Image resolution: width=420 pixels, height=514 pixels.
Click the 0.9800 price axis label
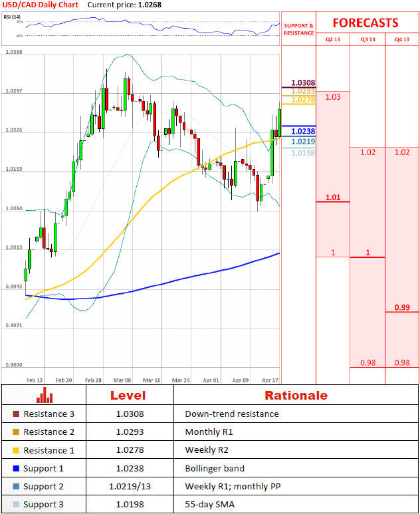14,365
